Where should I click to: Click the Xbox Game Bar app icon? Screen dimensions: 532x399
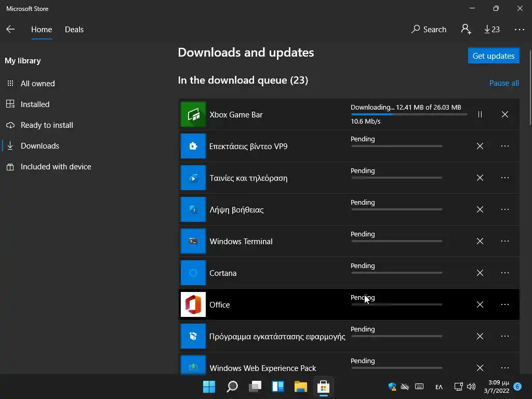[193, 114]
